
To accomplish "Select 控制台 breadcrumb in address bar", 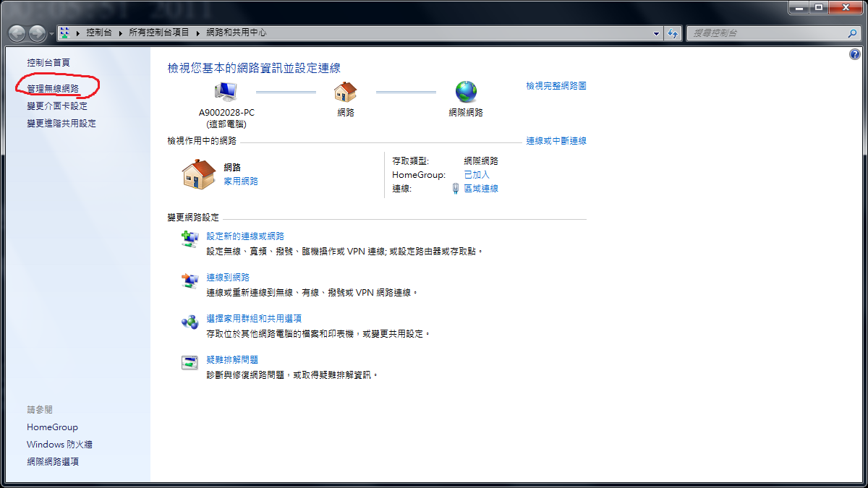I will point(98,33).
